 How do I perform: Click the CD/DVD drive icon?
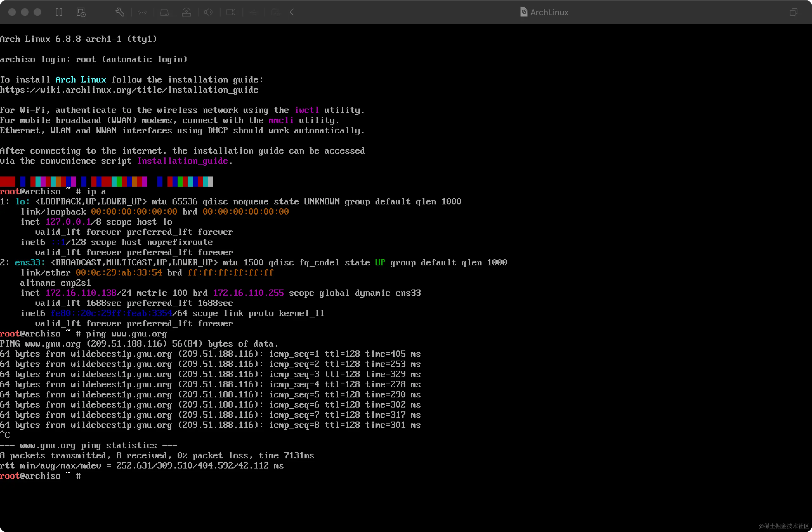[186, 12]
